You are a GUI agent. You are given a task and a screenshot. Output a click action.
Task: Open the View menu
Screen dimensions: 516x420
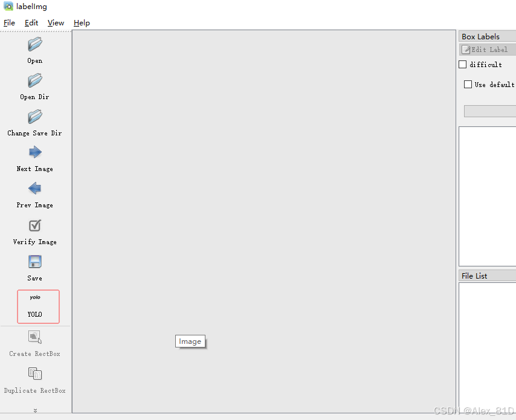pos(56,23)
